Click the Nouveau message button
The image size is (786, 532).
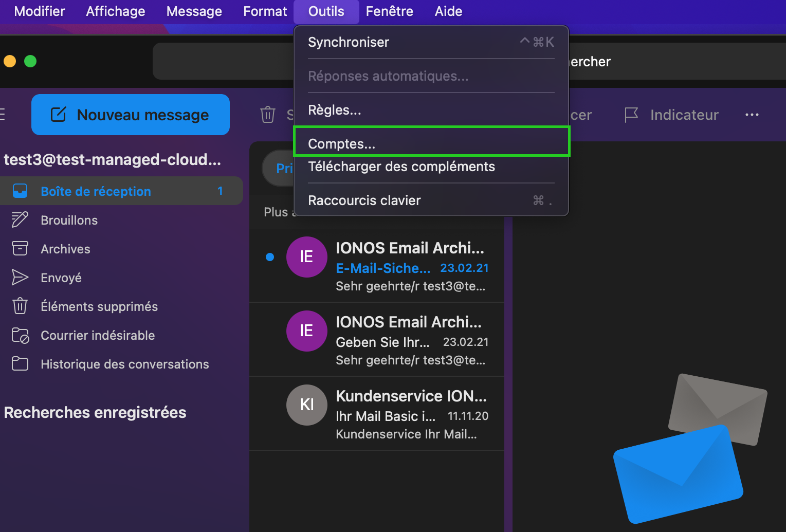point(131,115)
